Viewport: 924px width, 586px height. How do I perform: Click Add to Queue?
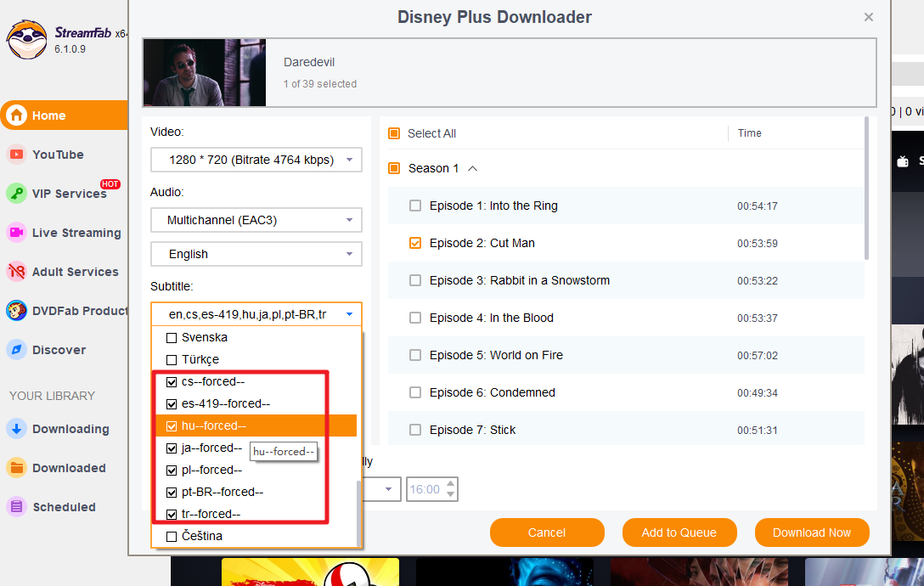pyautogui.click(x=679, y=532)
